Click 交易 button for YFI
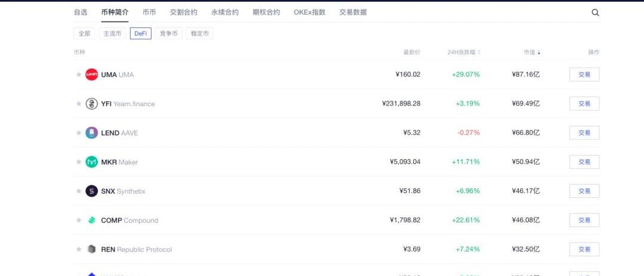Screen dimensions: 644x276 point(584,104)
